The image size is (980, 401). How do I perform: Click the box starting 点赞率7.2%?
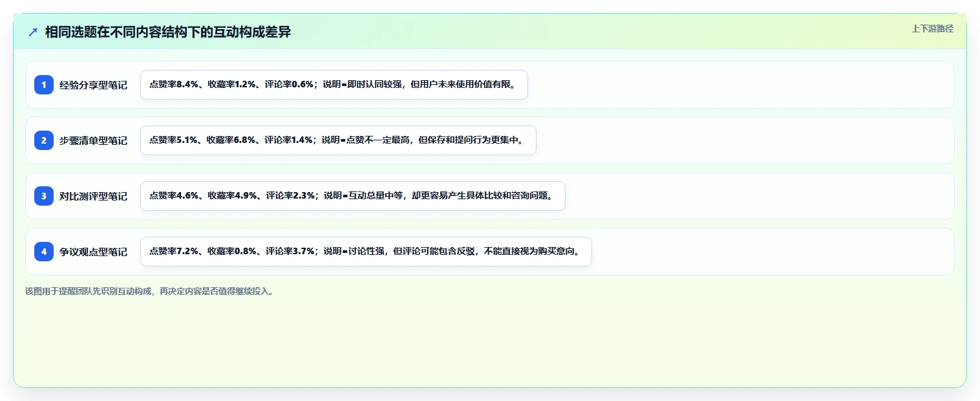pyautogui.click(x=366, y=252)
